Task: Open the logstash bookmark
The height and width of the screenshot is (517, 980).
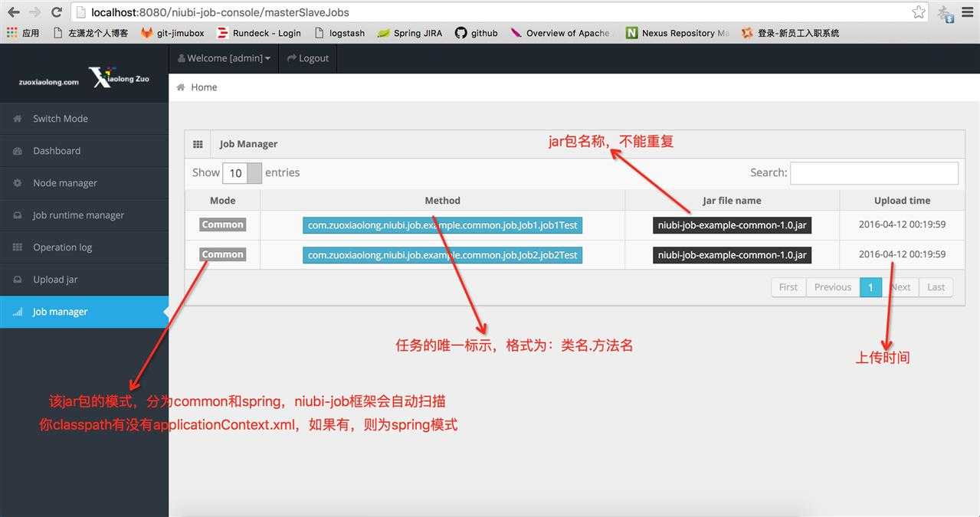Action: tap(339, 33)
